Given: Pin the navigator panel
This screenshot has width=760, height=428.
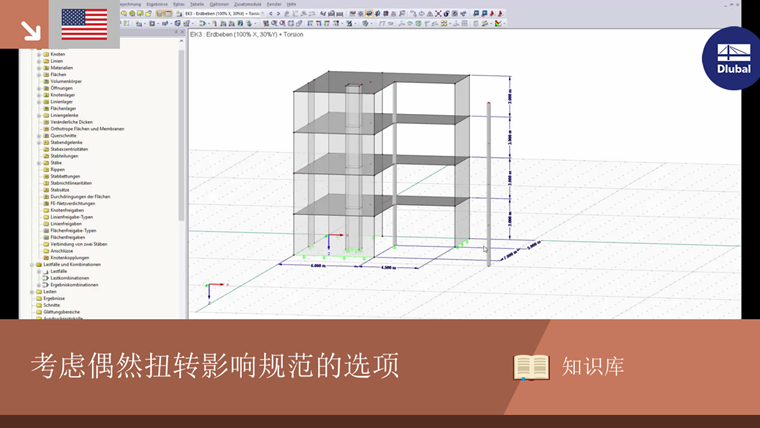Looking at the screenshot, I should tap(176, 32).
